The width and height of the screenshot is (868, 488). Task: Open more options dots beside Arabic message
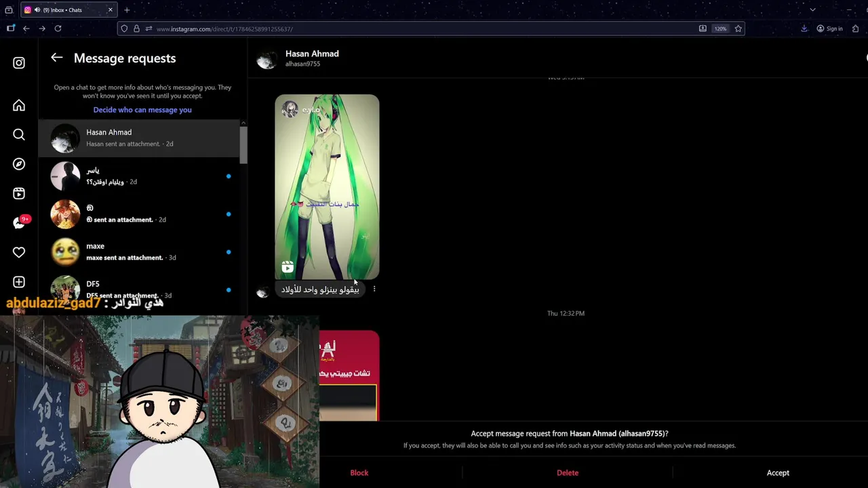tap(374, 289)
